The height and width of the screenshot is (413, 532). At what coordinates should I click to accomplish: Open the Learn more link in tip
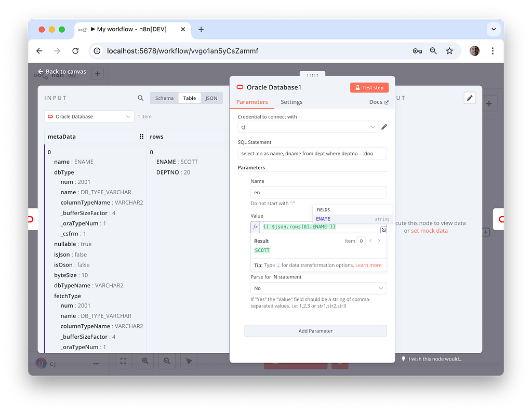[x=368, y=265]
